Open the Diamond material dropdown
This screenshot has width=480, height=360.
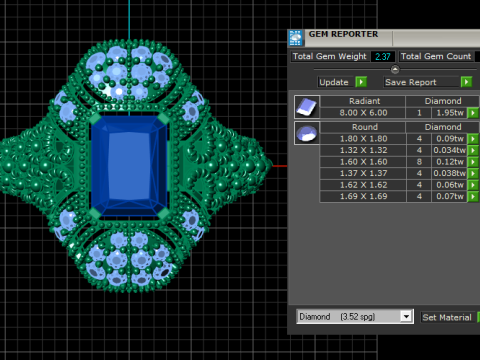click(x=406, y=316)
